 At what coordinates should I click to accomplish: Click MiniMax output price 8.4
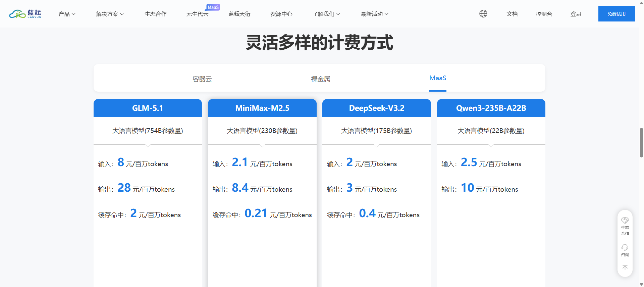click(x=240, y=188)
